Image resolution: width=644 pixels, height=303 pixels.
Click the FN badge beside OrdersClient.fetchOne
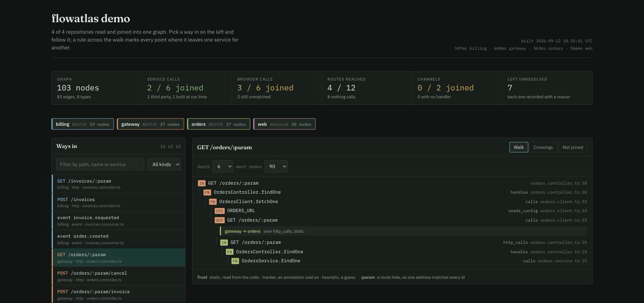click(213, 202)
